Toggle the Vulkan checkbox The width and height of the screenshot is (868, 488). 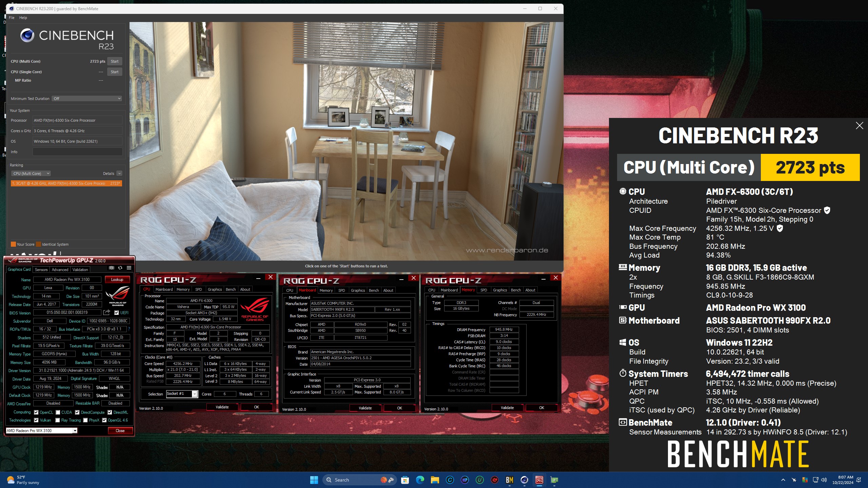(36, 420)
